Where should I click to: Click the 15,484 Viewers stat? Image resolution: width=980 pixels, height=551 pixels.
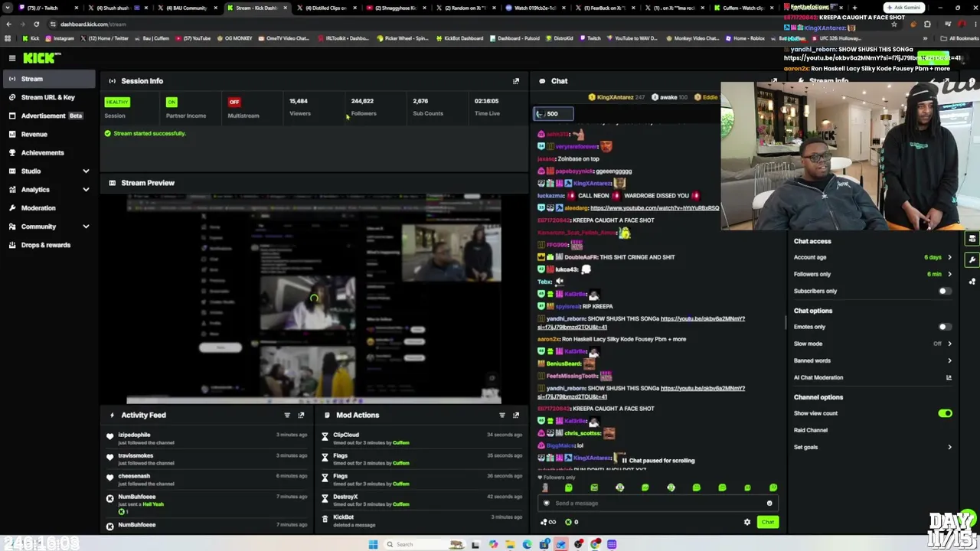299,107
